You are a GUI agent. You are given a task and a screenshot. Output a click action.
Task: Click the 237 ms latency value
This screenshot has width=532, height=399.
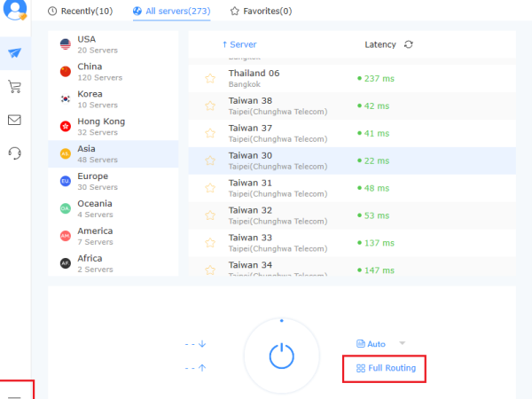click(379, 79)
